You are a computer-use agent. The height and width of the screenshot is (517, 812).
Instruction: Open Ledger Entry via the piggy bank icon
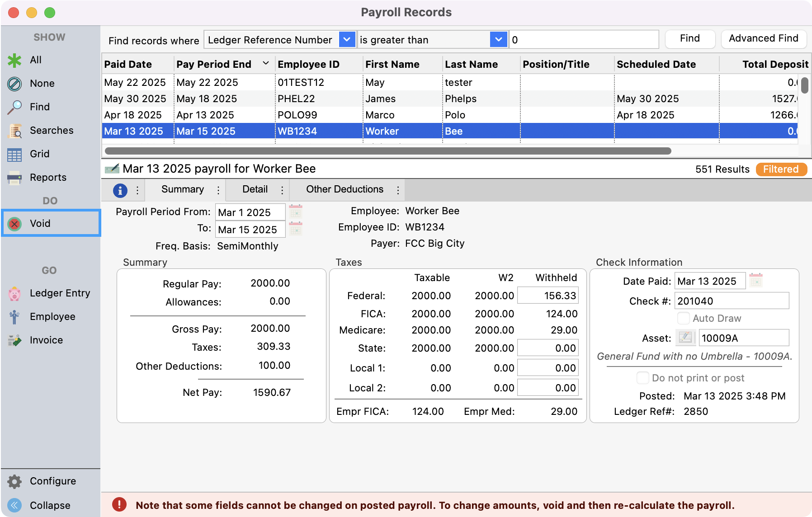(15, 293)
